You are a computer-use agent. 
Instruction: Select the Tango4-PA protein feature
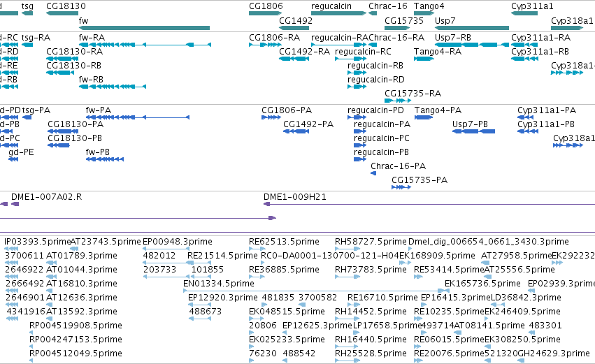pyautogui.click(x=424, y=117)
